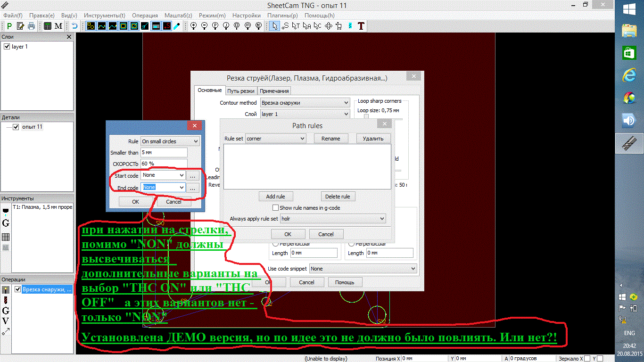Screen dimensions: 644x362
Task: Click the bold M toolbar icon
Action: [x=58, y=26]
